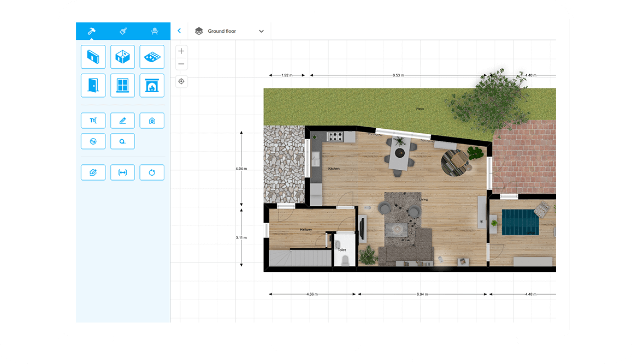
Task: Select the hammer construction tab
Action: click(91, 31)
